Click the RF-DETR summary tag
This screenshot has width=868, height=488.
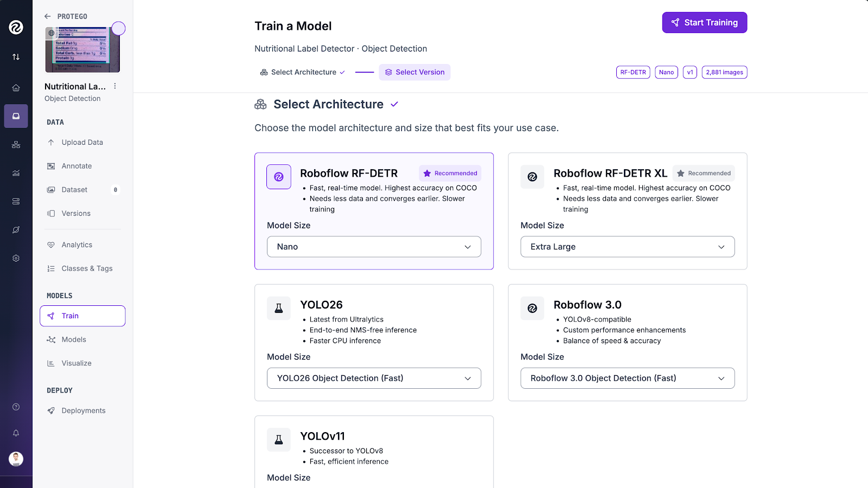point(633,72)
